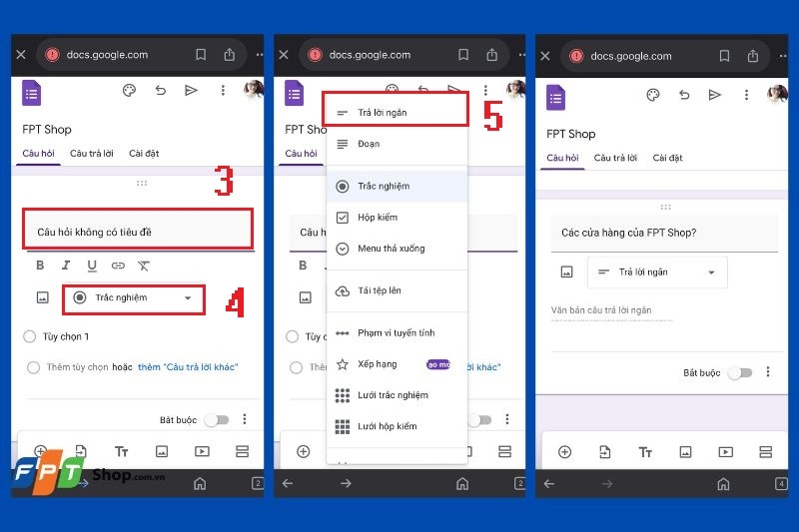This screenshot has width=799, height=532.
Task: Switch to the Câu trả lời tab in the right phone
Action: click(615, 158)
